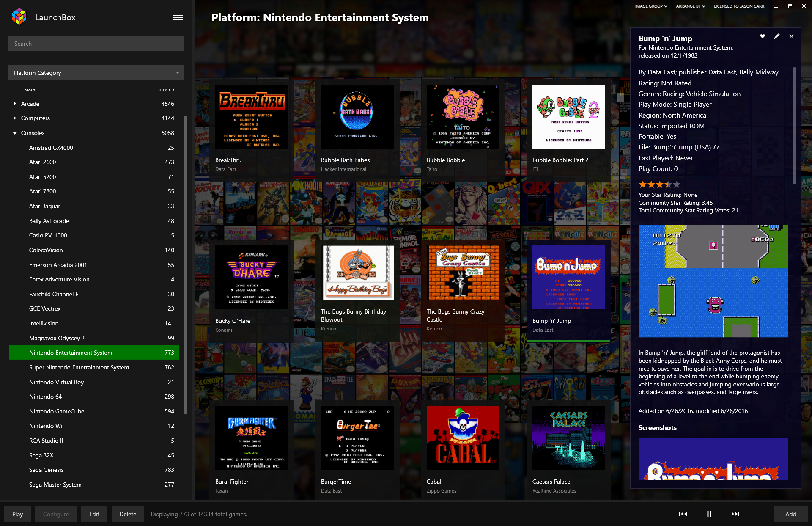Edit game details with pencil icon
This screenshot has width=812, height=526.
[777, 36]
